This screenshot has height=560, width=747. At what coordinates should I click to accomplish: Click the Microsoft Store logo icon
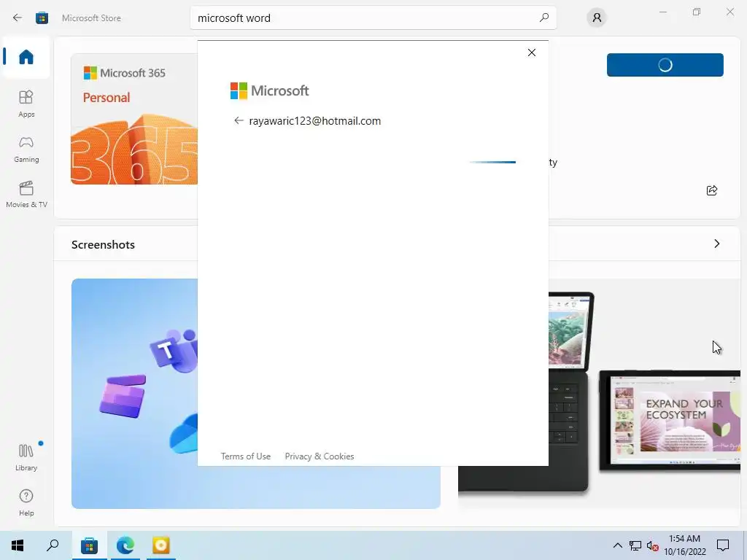pos(42,18)
